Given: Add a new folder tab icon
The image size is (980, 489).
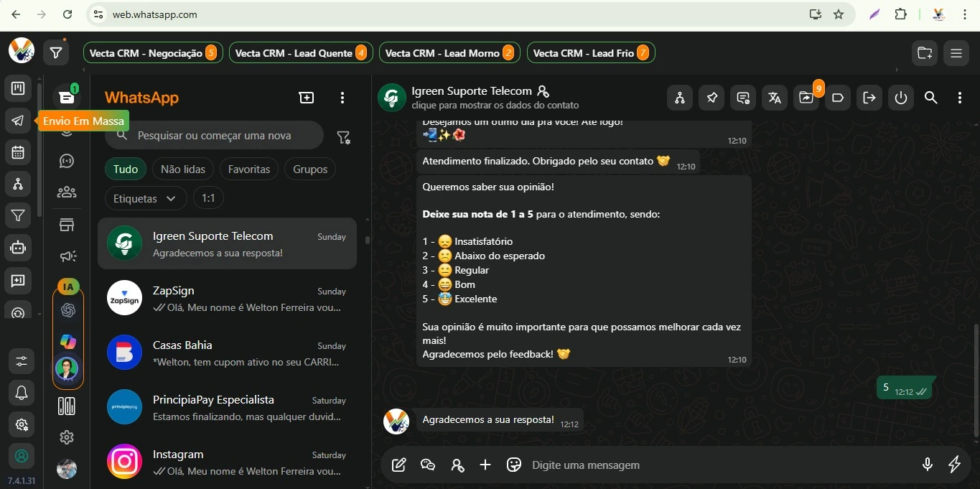Looking at the screenshot, I should coord(925,53).
